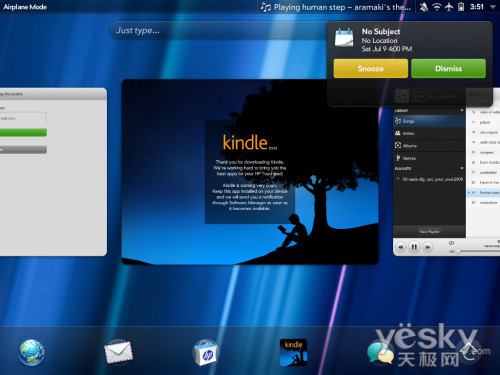
Task: Launch the Kindle app icon in dock
Action: click(x=293, y=352)
